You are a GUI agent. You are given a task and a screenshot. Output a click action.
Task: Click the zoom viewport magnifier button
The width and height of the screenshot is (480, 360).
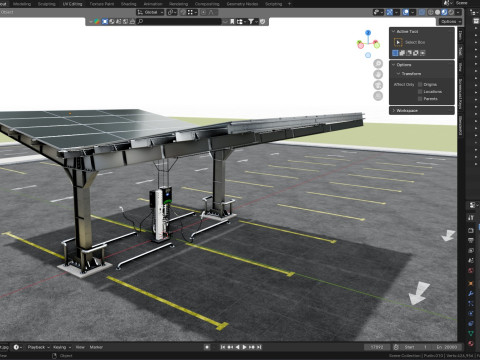click(378, 63)
